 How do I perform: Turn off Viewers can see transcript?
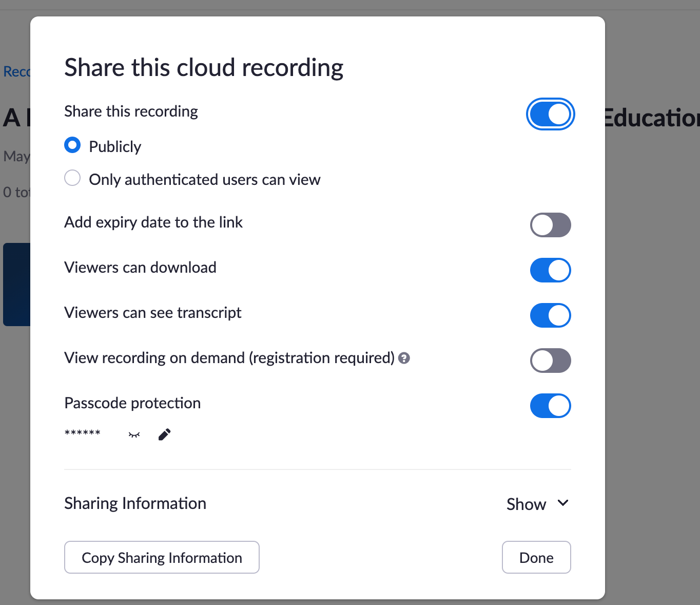tap(550, 315)
